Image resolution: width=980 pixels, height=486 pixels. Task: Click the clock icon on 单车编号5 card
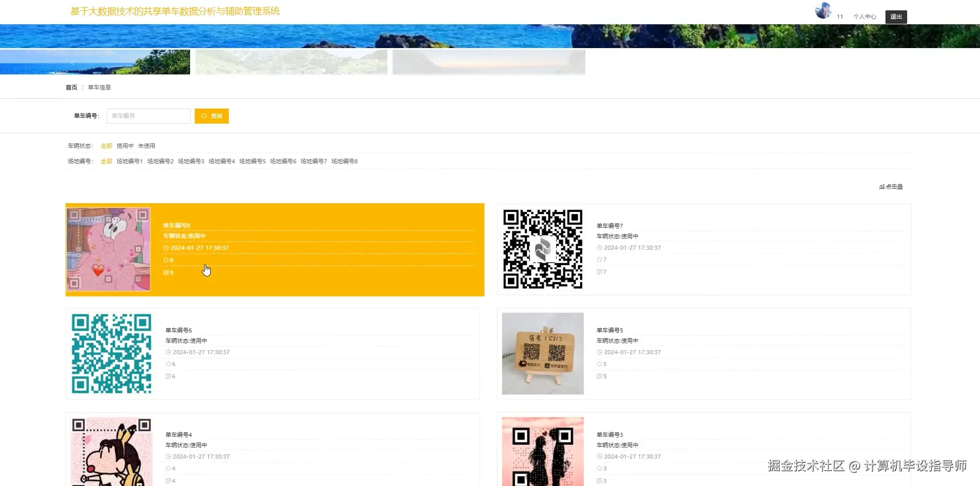pyautogui.click(x=599, y=352)
